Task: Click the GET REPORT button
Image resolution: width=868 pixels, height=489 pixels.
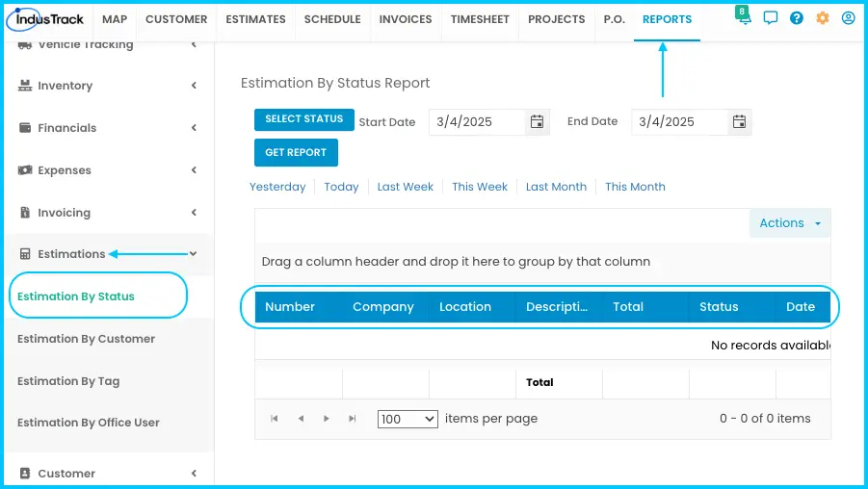Action: [296, 153]
